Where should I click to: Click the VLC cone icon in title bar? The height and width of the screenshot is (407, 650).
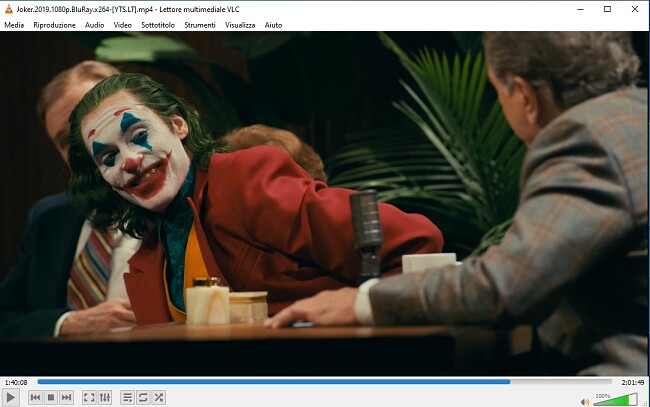pyautogui.click(x=8, y=9)
